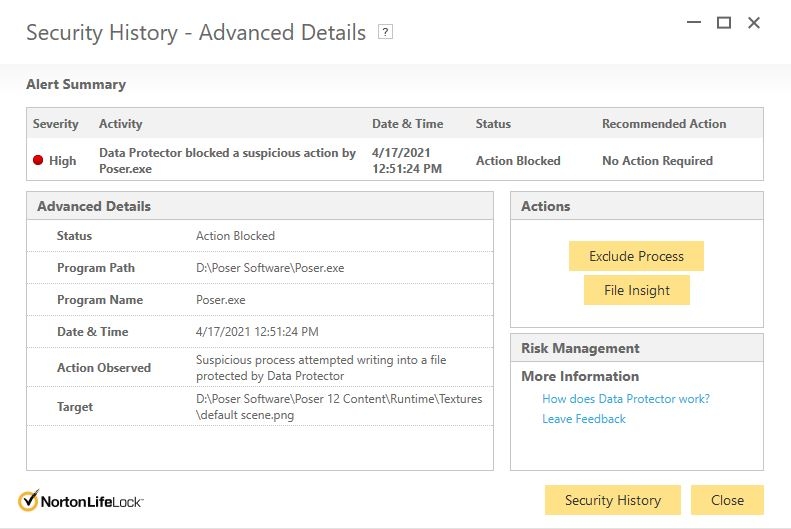Go back to Security History

pyautogui.click(x=612, y=500)
